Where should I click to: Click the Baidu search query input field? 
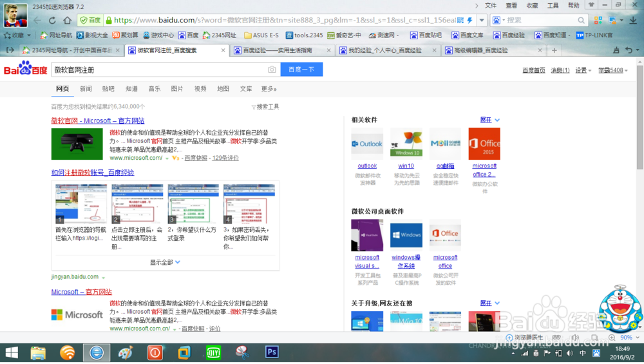click(x=159, y=70)
